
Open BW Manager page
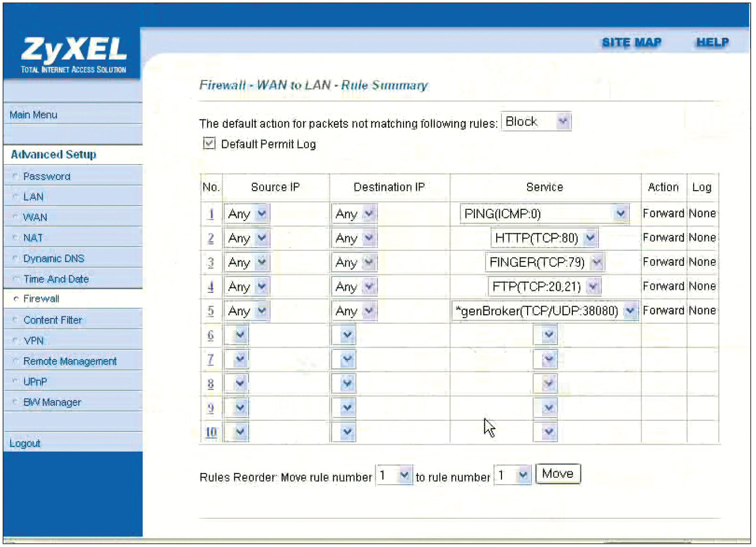[52, 402]
